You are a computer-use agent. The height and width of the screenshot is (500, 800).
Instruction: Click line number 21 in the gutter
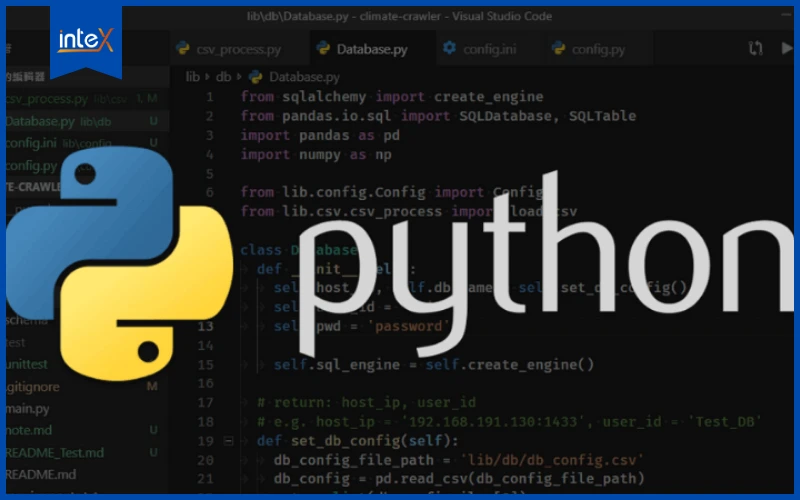[x=206, y=479]
